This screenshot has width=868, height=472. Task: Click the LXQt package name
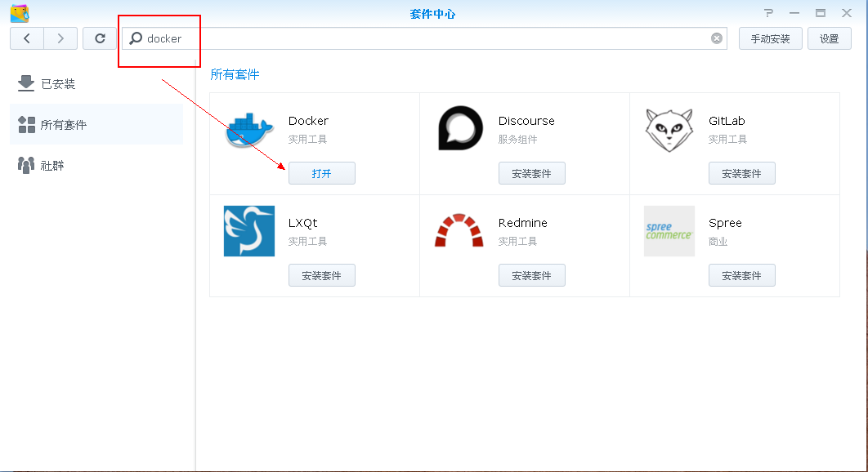(x=302, y=223)
